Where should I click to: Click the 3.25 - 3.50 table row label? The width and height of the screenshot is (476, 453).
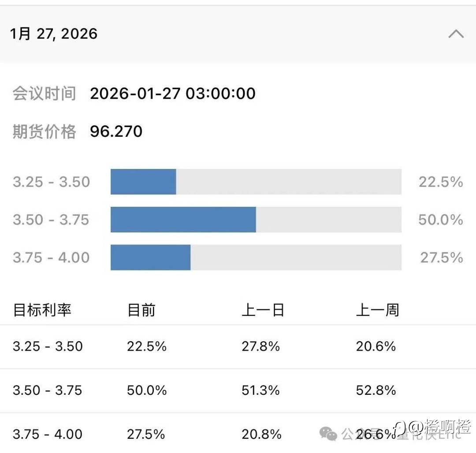click(x=48, y=346)
